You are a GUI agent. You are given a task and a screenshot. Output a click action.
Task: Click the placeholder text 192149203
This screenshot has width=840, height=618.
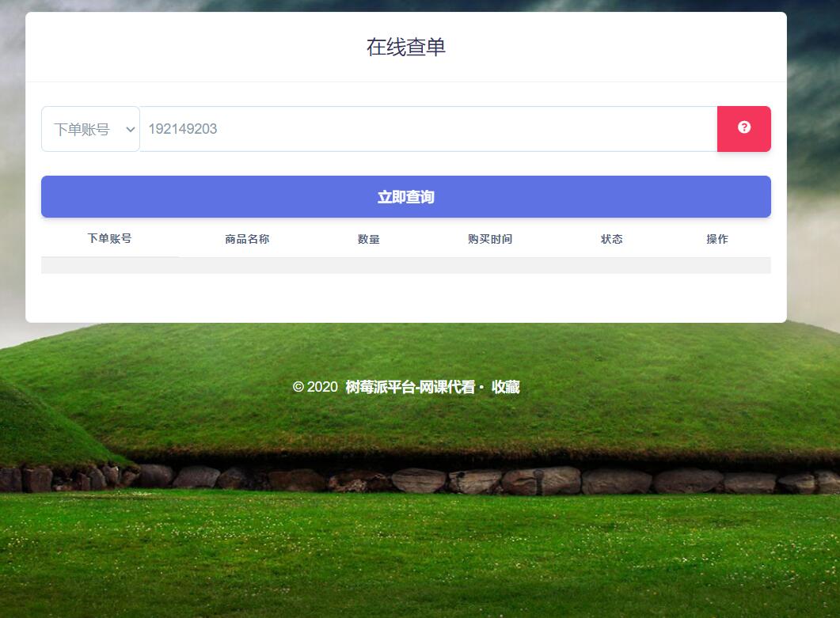pyautogui.click(x=183, y=128)
